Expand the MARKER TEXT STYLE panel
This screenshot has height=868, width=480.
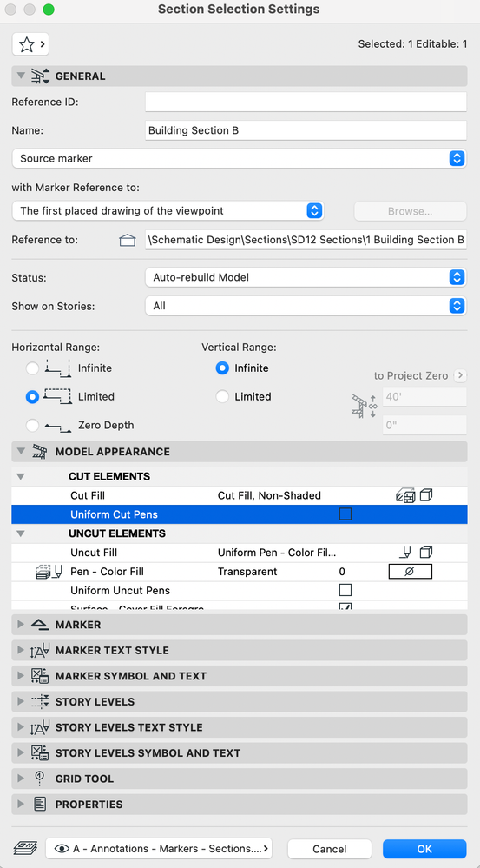tap(240, 651)
